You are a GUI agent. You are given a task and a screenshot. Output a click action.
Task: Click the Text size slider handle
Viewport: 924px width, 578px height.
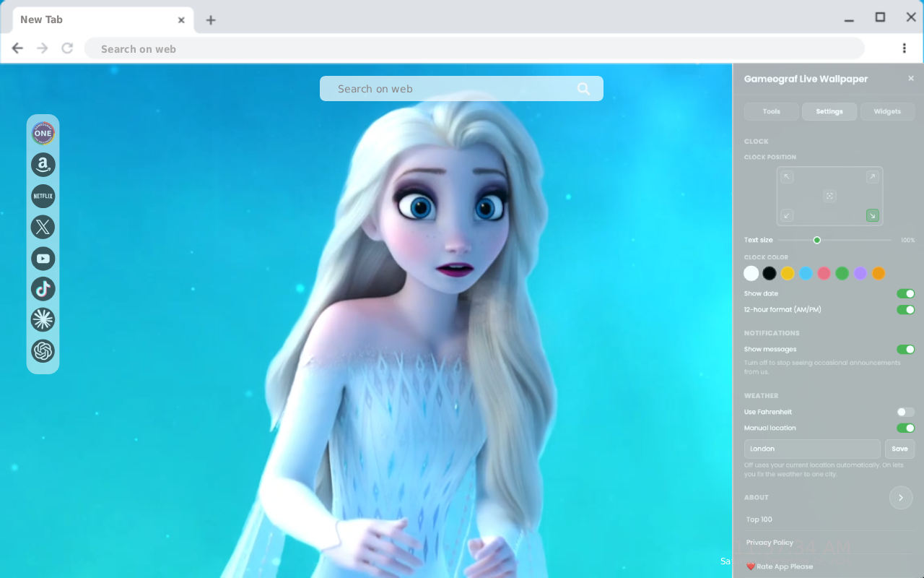click(x=817, y=240)
